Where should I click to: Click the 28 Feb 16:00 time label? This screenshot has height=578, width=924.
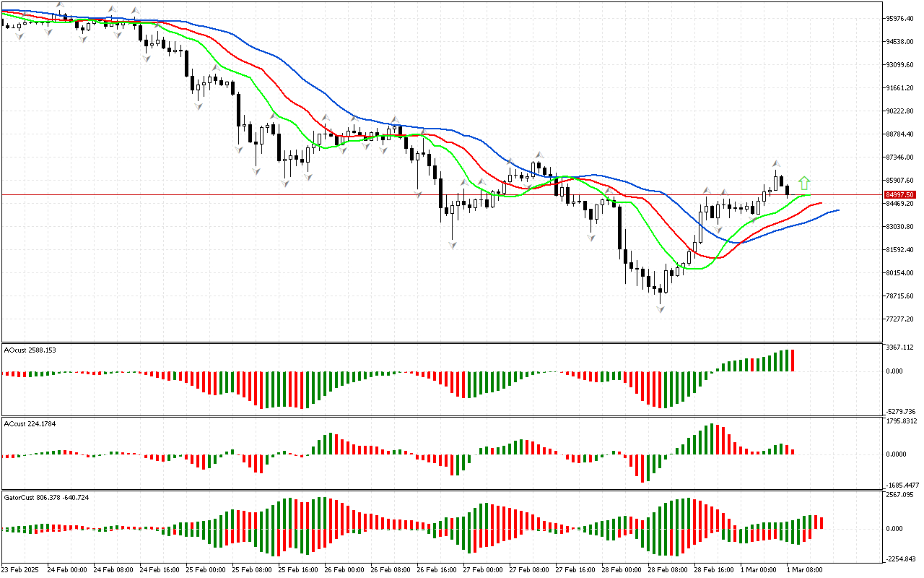714,570
